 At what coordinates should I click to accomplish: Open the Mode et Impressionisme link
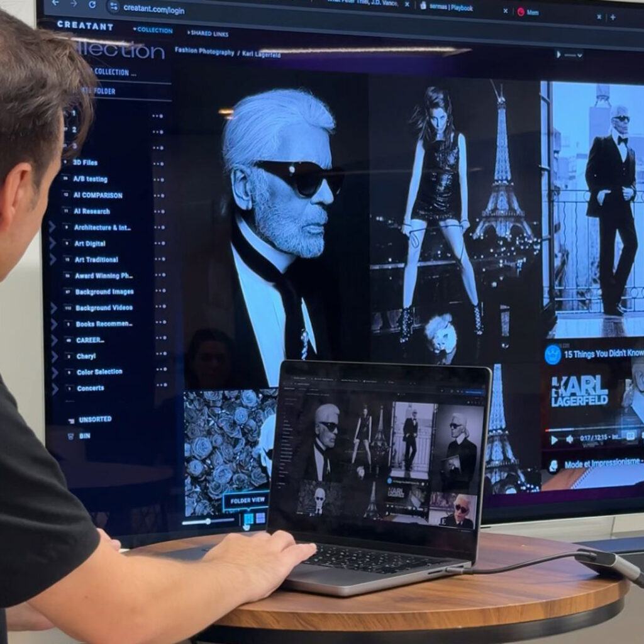[602, 463]
